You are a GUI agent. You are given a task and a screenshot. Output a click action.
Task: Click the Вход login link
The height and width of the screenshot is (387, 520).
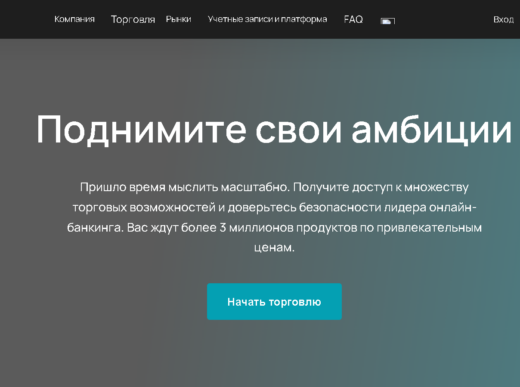503,20
